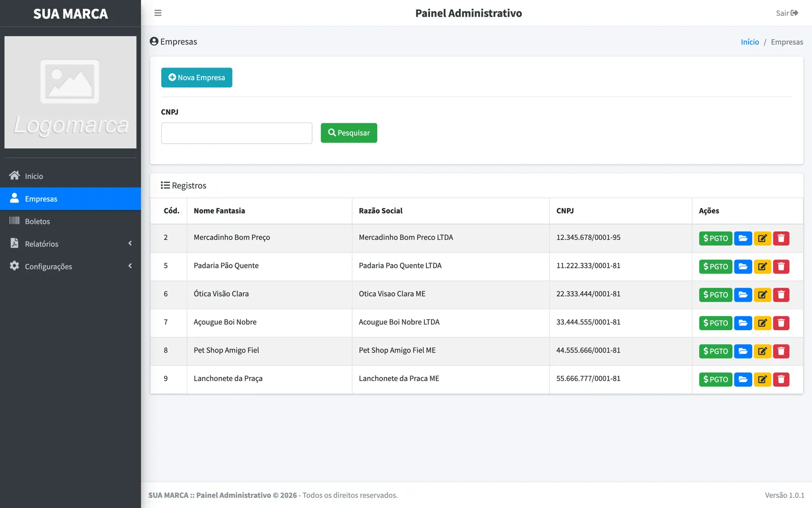This screenshot has width=812, height=508.
Task: Expand the Relatórios sidebar submenu
Action: click(x=71, y=244)
